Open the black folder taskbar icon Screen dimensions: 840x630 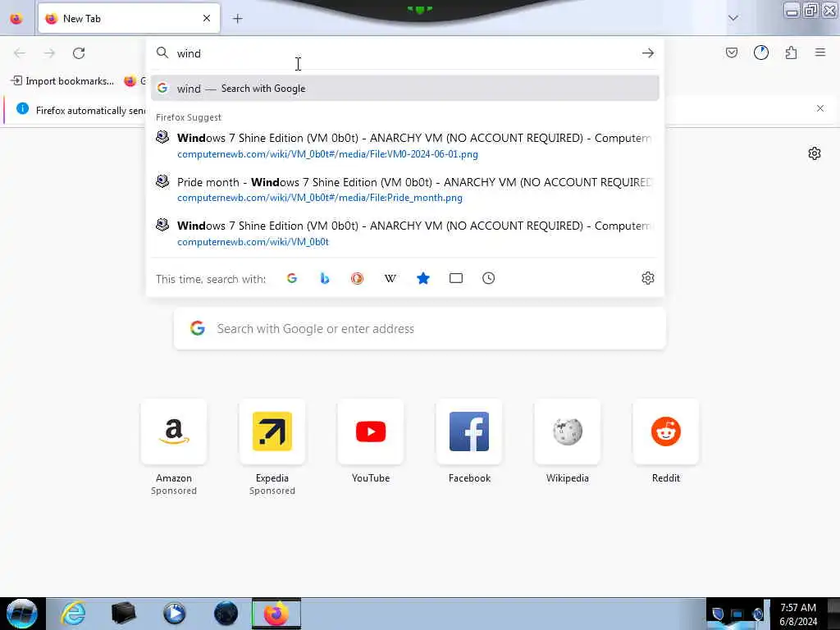(124, 614)
